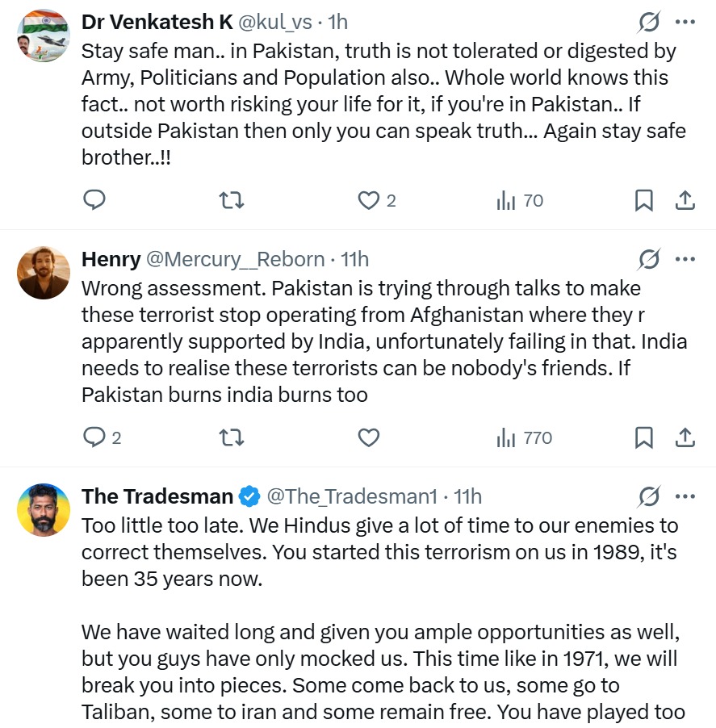Share Dr Venkatesh K's tweet
Image resolution: width=716 pixels, height=728 pixels.
685,200
